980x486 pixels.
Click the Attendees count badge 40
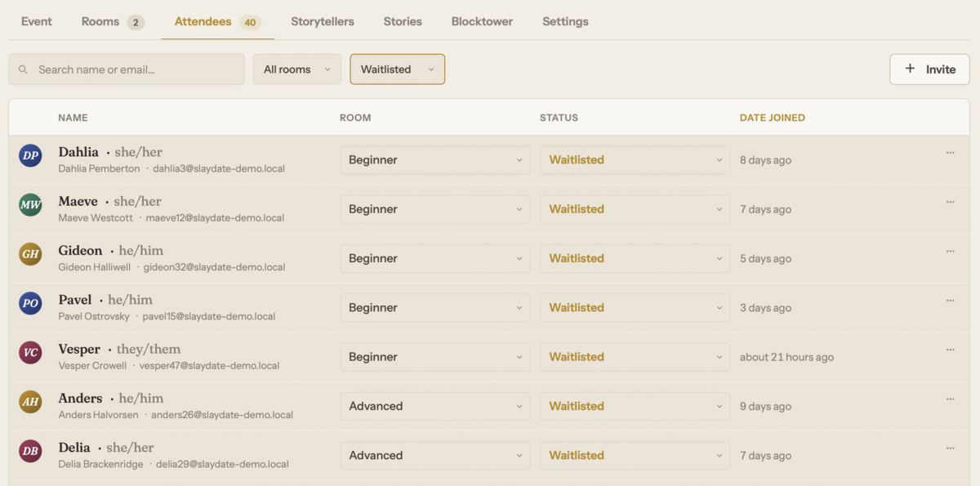click(x=250, y=22)
